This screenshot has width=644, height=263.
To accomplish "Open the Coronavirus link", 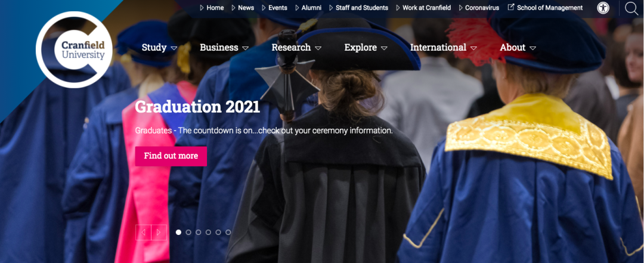I will [x=479, y=7].
